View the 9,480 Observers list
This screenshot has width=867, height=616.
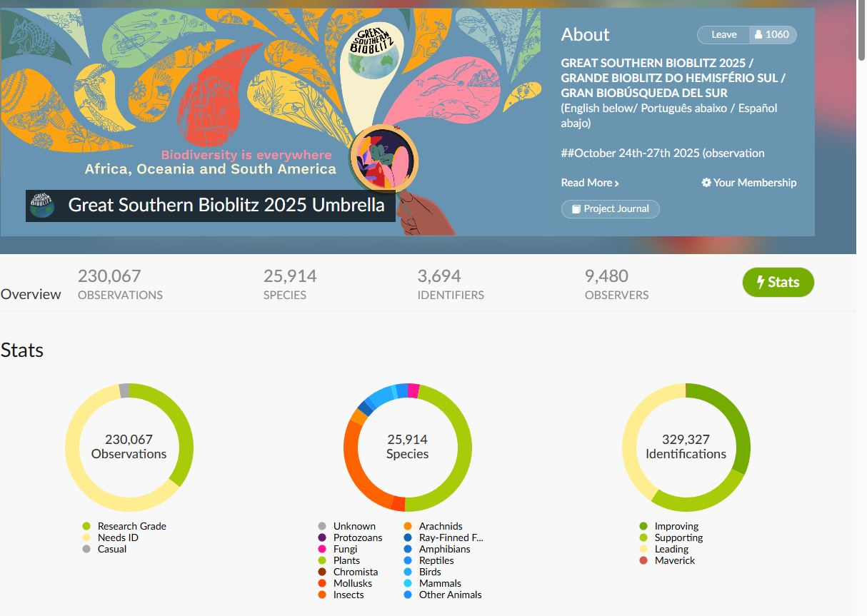coord(616,283)
